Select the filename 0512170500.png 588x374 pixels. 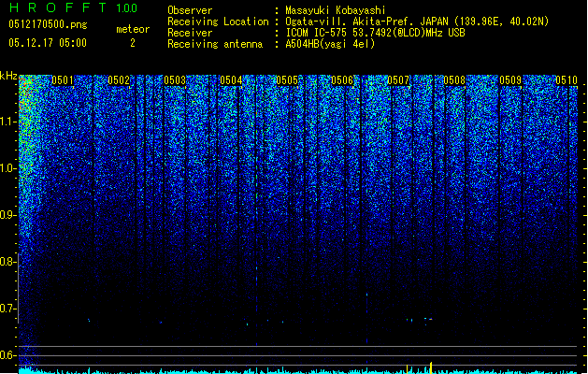pyautogui.click(x=48, y=24)
